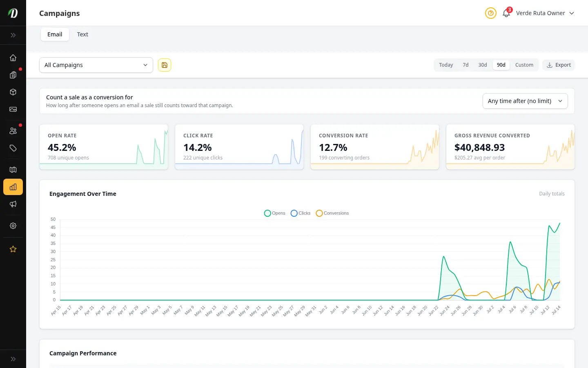This screenshot has height=368, width=588.
Task: Select the bar chart analytics icon
Action: tap(13, 187)
